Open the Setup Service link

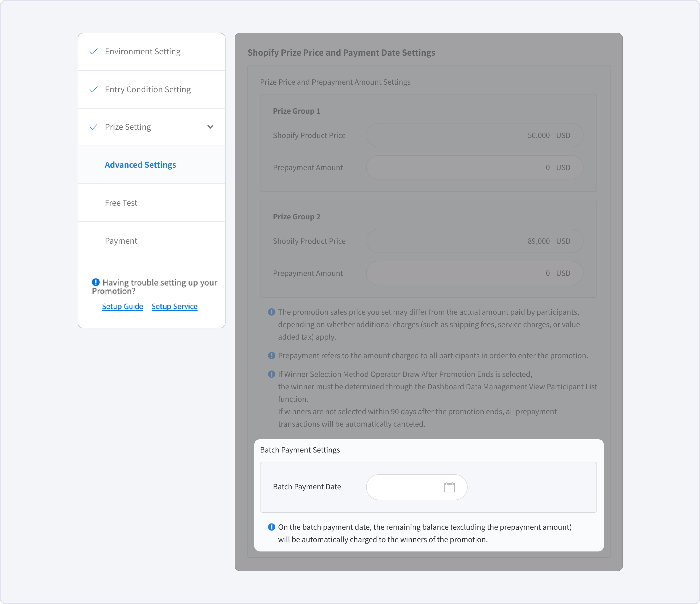point(174,306)
